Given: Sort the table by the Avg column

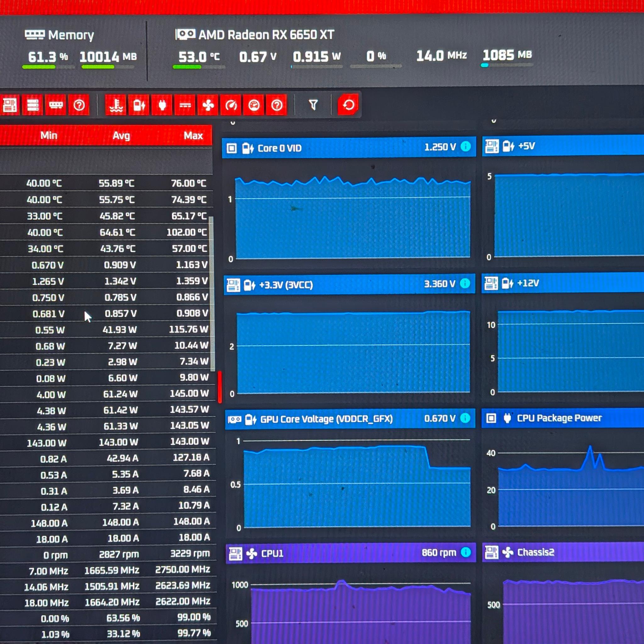Looking at the screenshot, I should [x=121, y=135].
